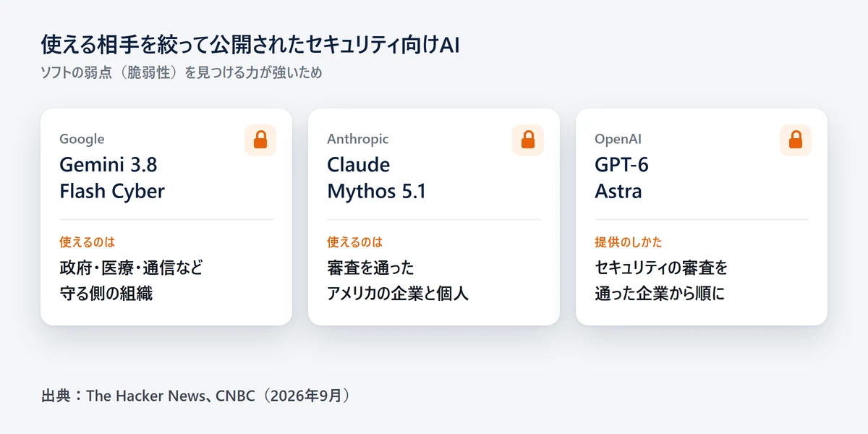Click the text 審査を通ったアメリカの企業と個人

pyautogui.click(x=398, y=281)
